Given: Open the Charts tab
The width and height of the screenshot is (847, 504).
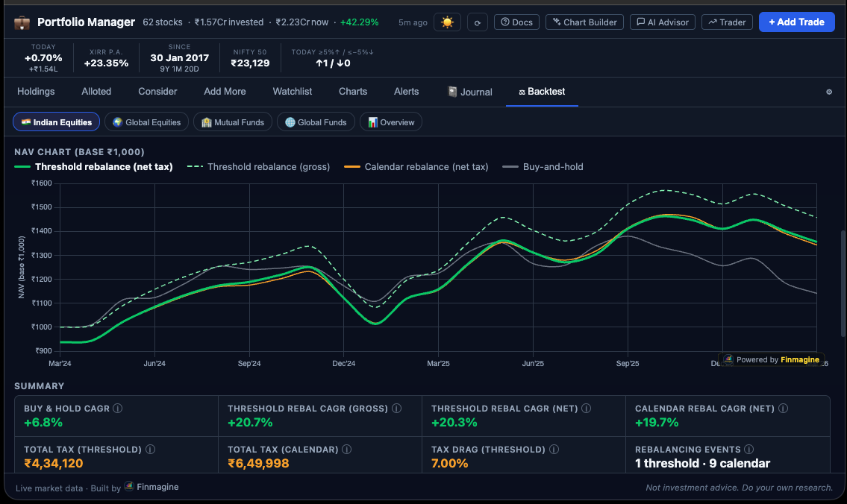Looking at the screenshot, I should click(x=352, y=91).
